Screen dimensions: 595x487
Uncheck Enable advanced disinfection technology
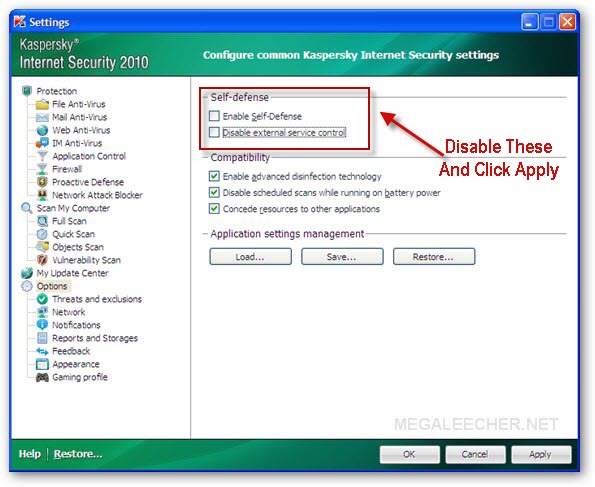click(214, 176)
